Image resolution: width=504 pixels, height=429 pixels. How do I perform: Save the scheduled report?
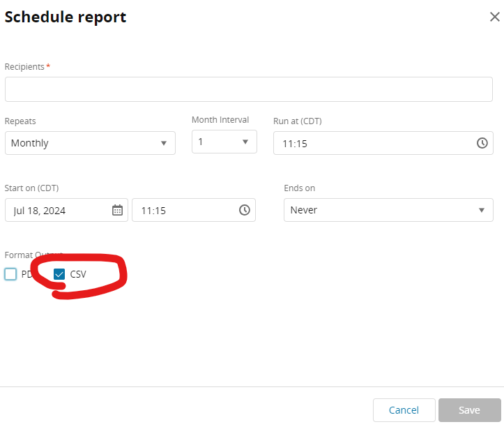point(470,410)
